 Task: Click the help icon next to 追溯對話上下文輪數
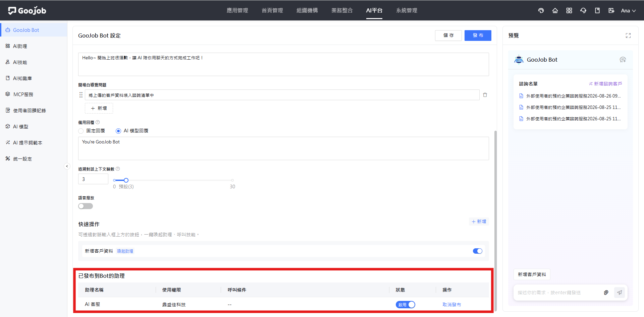click(118, 169)
